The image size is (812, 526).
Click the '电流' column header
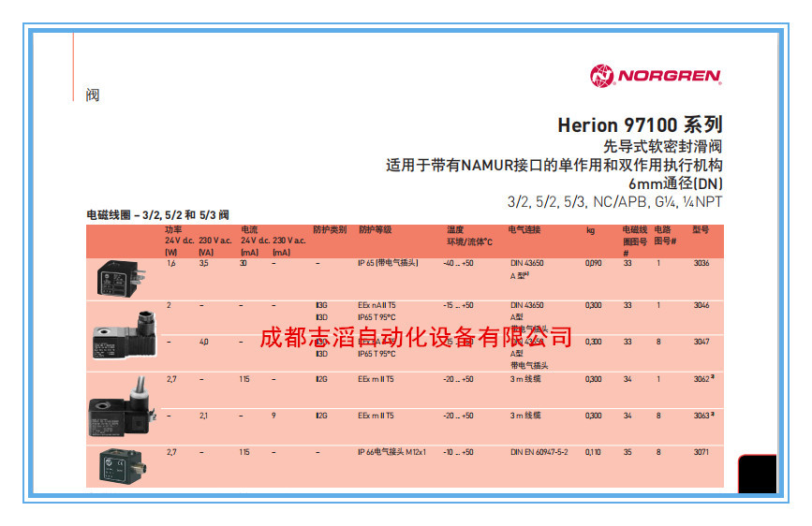tap(249, 229)
